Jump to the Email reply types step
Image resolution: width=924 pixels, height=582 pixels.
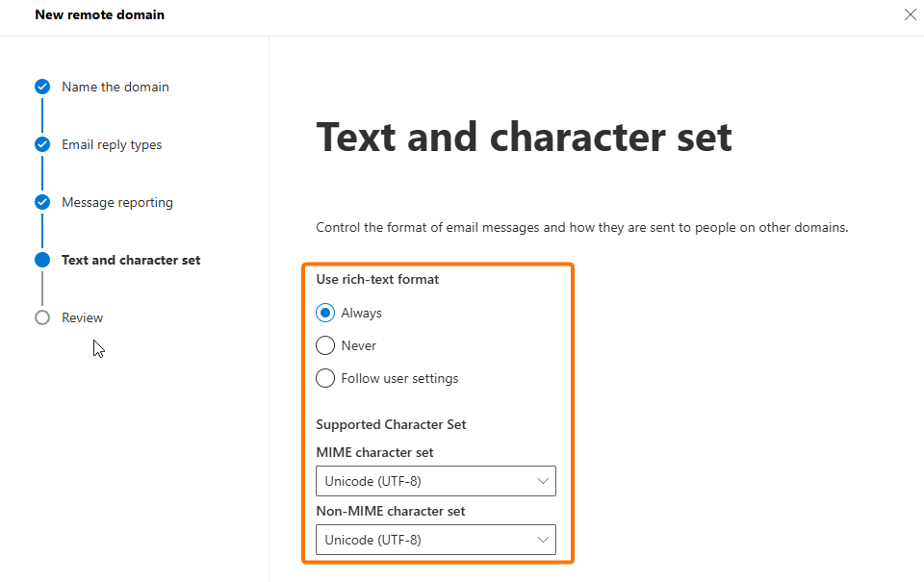112,144
